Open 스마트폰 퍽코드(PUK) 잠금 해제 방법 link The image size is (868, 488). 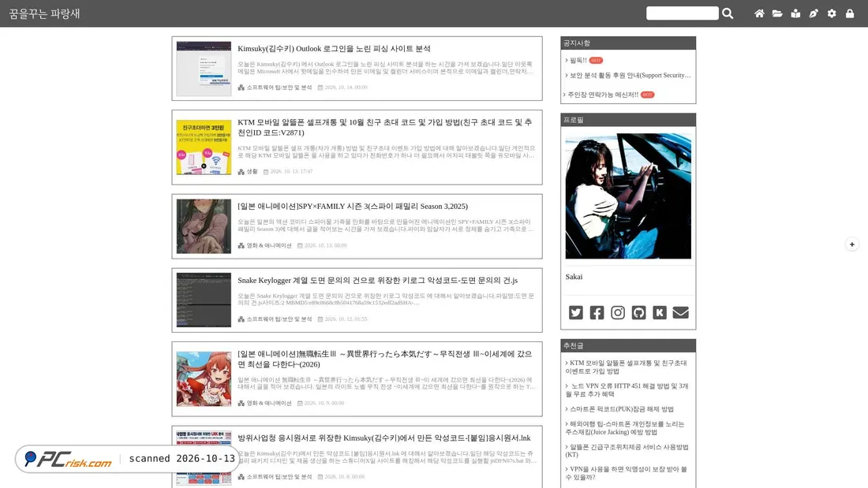point(621,409)
